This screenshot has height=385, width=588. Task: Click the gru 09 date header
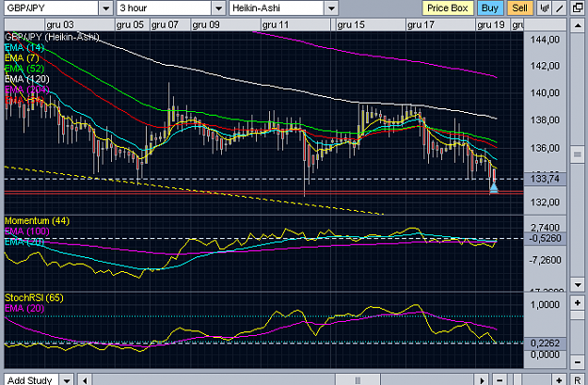click(x=206, y=24)
